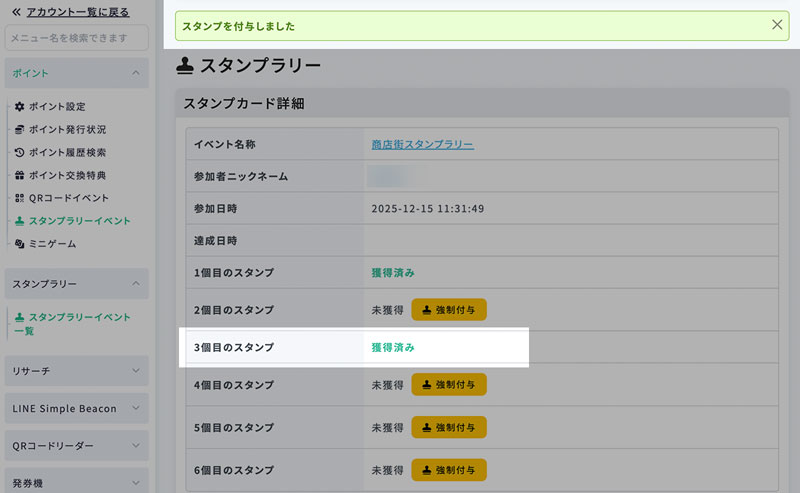
Task: Collapse the スタンプラリー sidebar section
Action: point(135,284)
